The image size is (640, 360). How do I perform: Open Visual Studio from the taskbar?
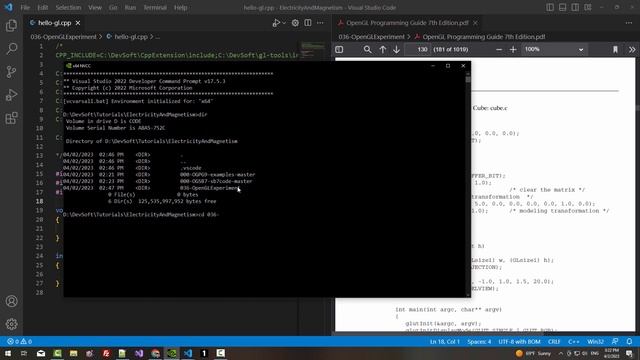[x=139, y=353]
